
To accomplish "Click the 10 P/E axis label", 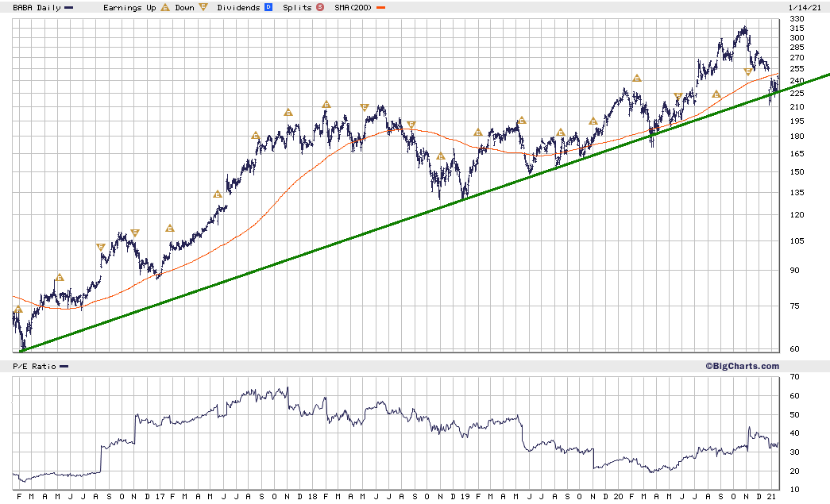I will [794, 490].
